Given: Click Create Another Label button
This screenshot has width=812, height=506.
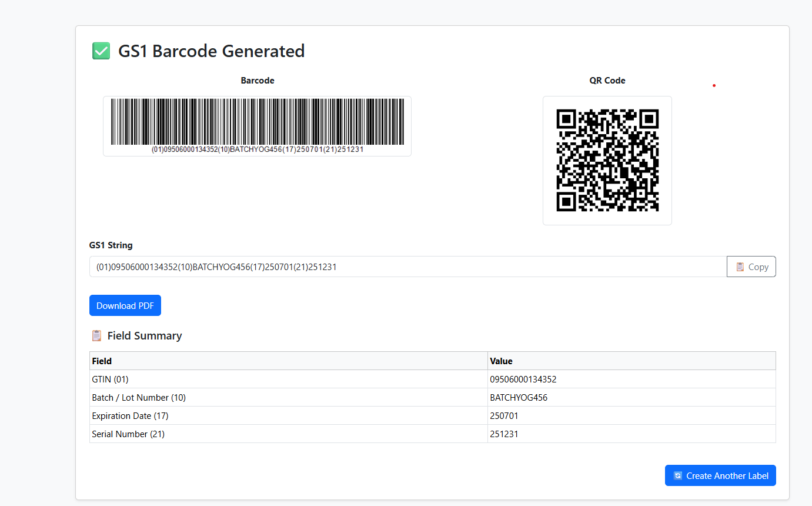Looking at the screenshot, I should 720,475.
